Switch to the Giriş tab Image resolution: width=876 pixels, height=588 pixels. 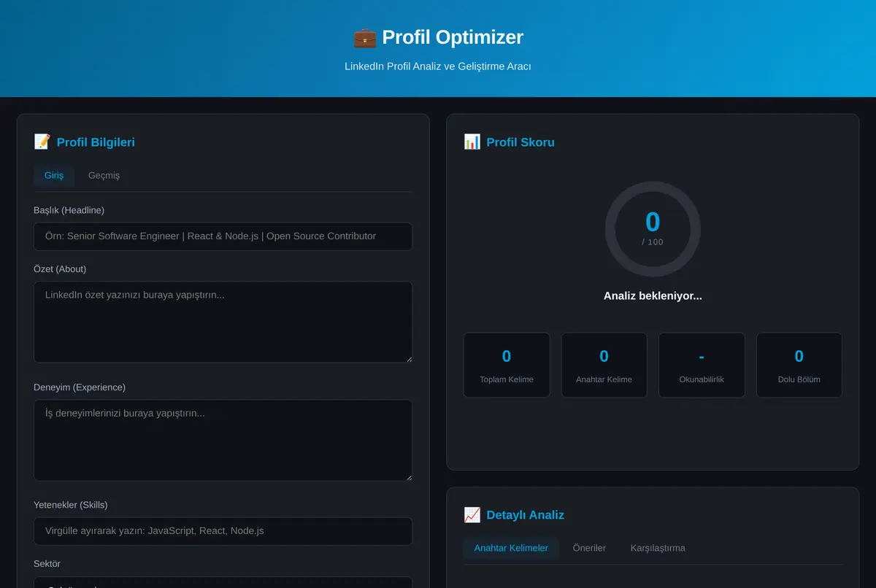[54, 175]
